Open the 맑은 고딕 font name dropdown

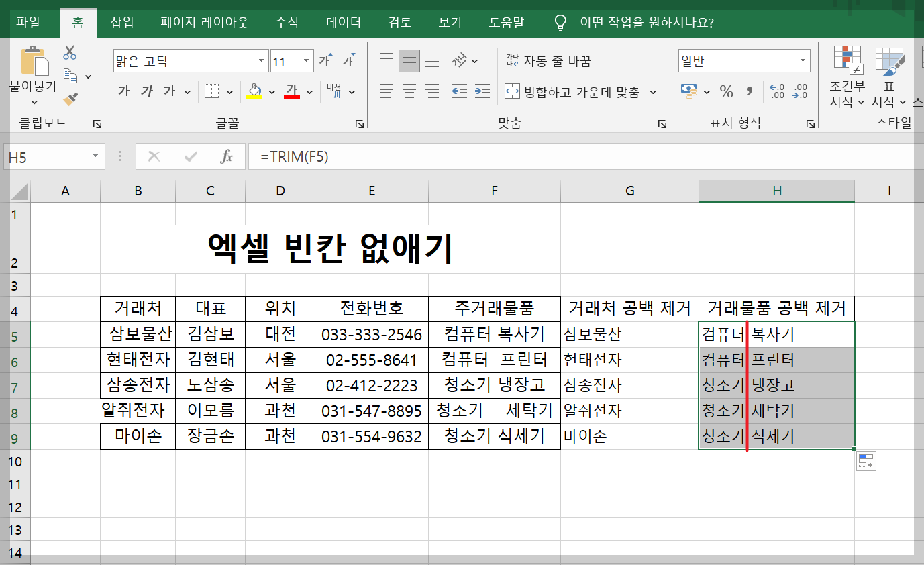(x=262, y=60)
